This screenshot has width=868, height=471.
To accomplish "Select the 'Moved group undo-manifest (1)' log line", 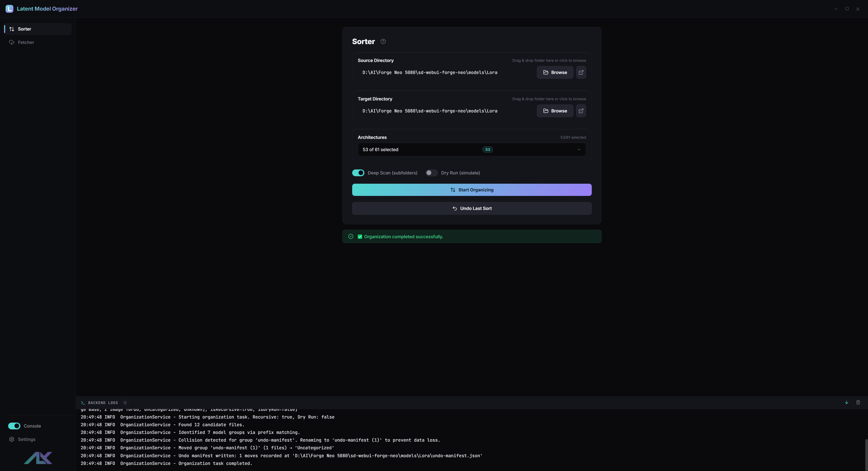I will (x=207, y=448).
